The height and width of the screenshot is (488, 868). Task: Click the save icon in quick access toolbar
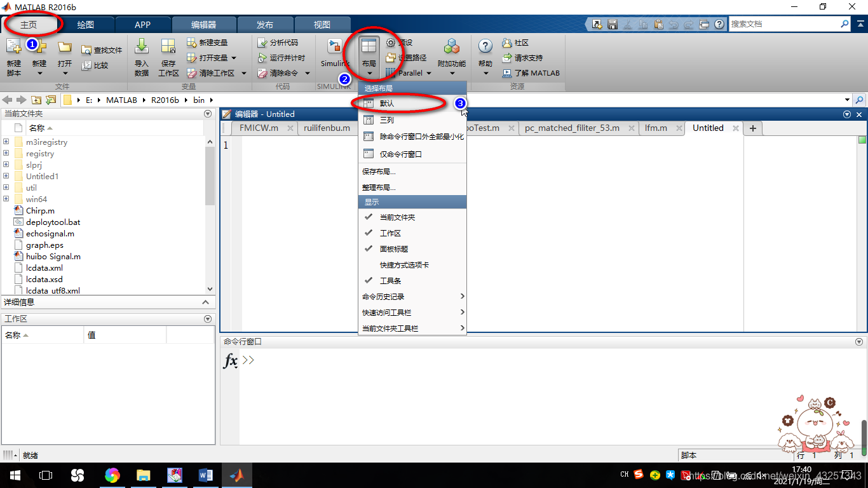tap(613, 24)
